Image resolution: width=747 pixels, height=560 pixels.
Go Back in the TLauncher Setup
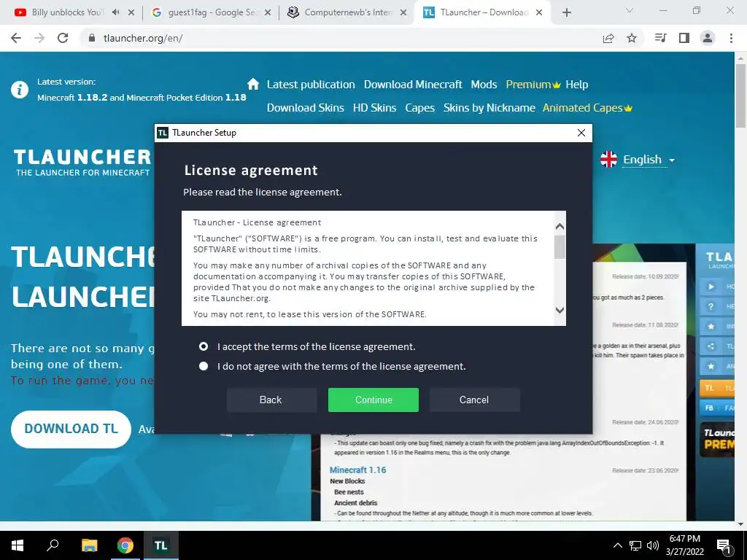tap(271, 400)
